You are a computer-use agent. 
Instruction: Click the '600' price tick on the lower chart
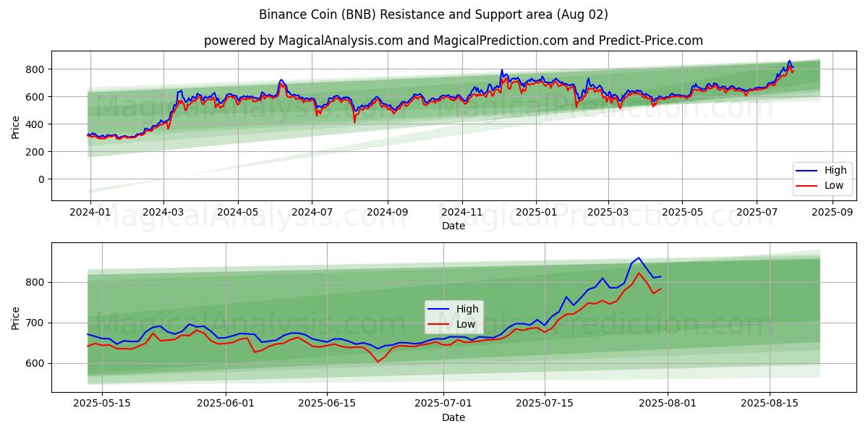pyautogui.click(x=36, y=364)
